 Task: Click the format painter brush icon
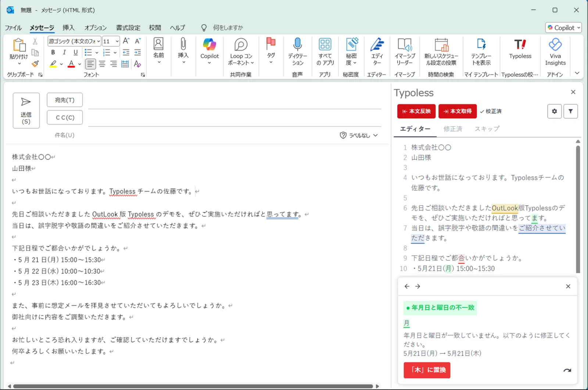[35, 64]
